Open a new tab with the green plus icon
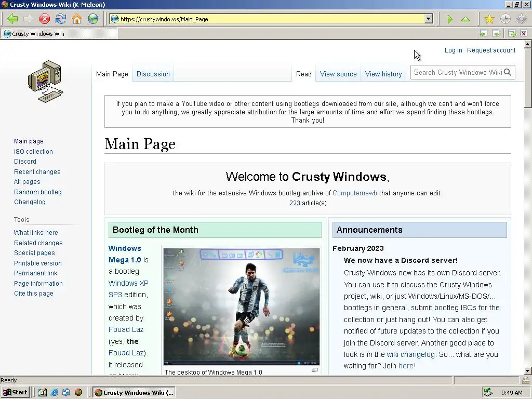Screen dimensions: 532x399 (512, 33)
